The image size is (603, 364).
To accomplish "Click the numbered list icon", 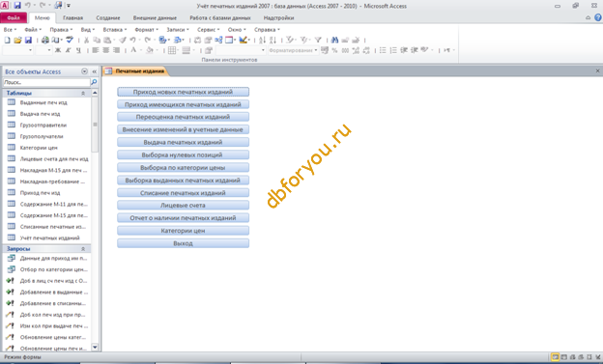I will click(393, 50).
